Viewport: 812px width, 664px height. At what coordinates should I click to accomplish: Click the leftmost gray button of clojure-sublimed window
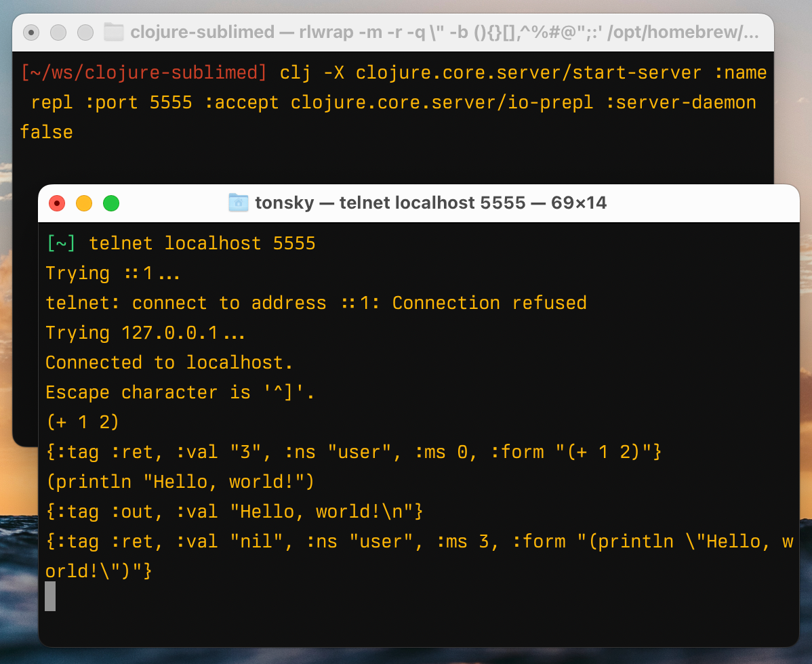(x=31, y=33)
